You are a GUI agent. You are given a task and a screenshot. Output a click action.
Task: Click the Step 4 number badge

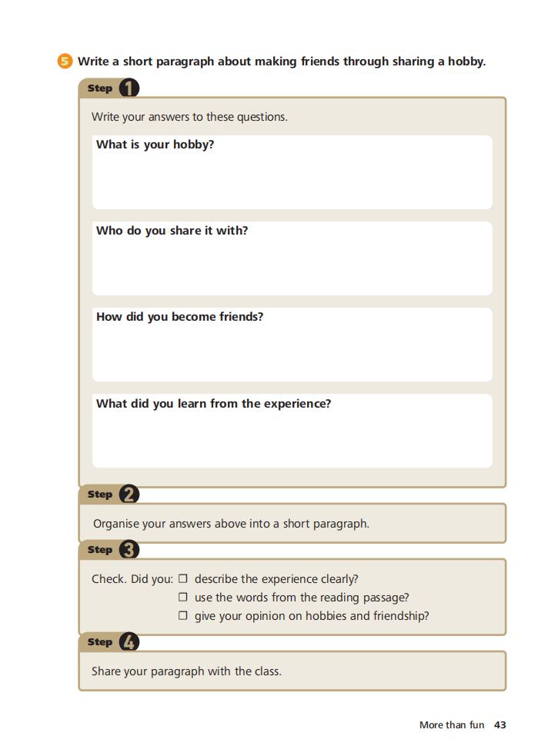tap(129, 641)
